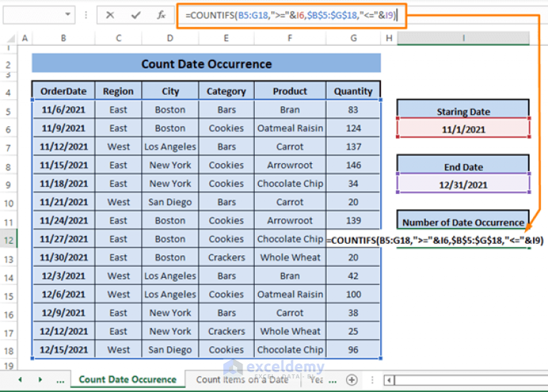Select column B header
This screenshot has width=548, height=392.
pos(64,38)
